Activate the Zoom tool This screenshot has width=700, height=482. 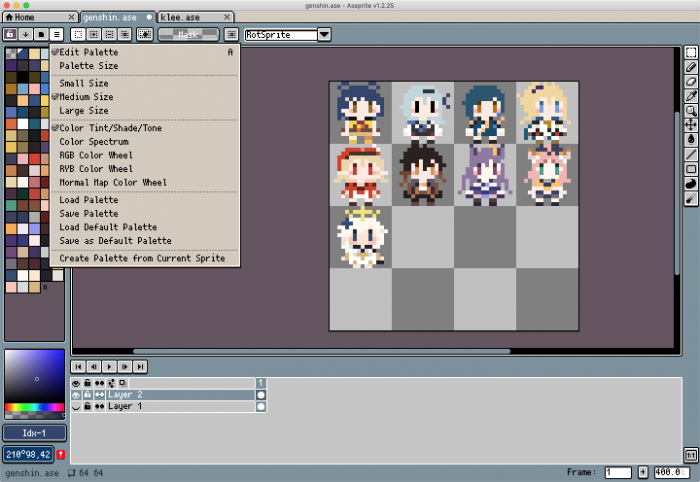tap(691, 110)
